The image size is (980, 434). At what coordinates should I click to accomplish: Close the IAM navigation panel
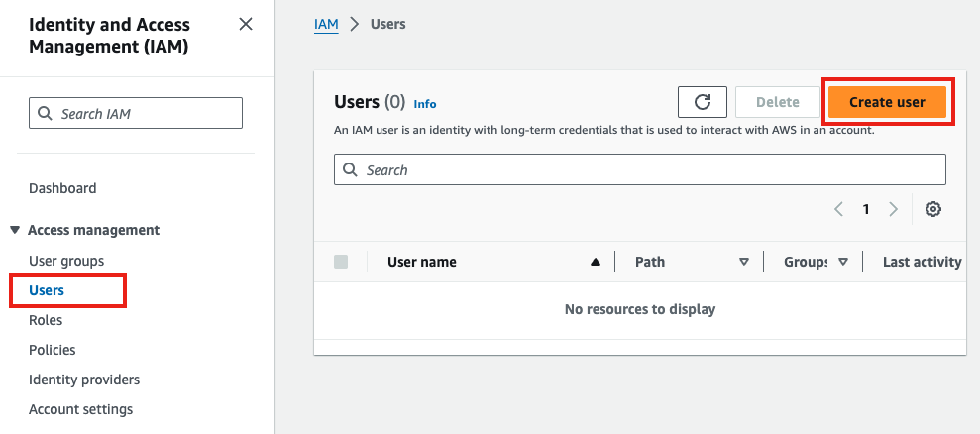(246, 25)
